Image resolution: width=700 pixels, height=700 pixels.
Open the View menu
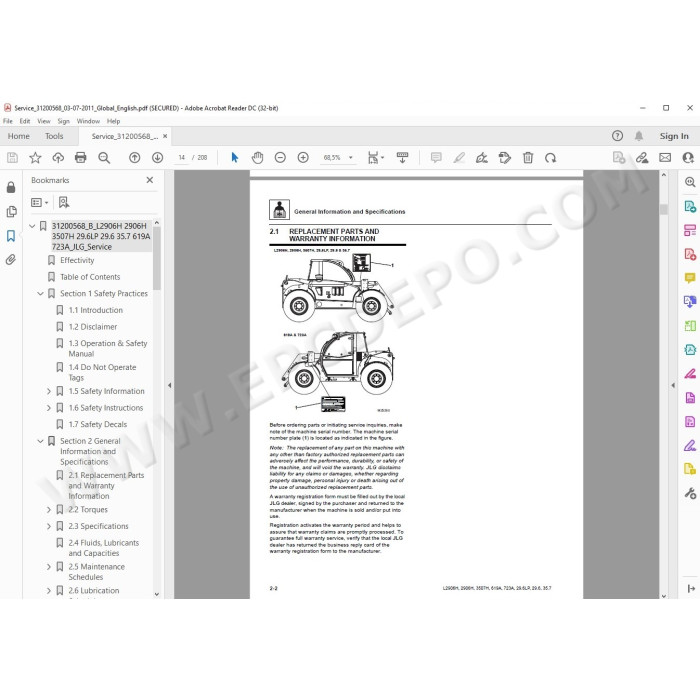tap(44, 121)
